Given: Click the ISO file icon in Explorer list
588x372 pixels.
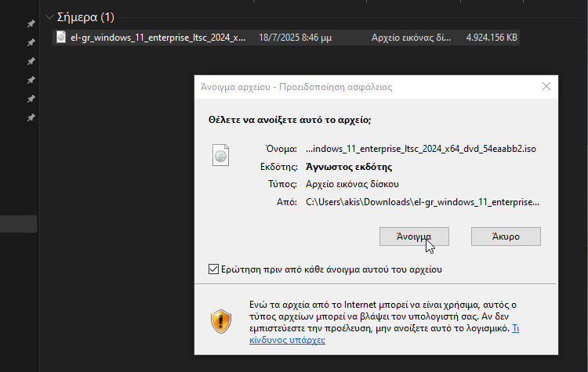Looking at the screenshot, I should tap(60, 37).
